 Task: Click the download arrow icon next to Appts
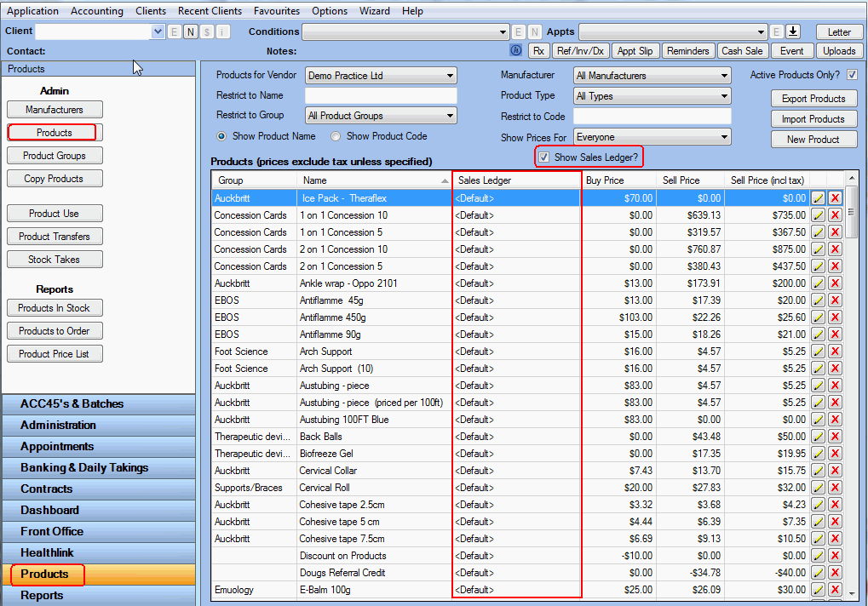click(793, 31)
